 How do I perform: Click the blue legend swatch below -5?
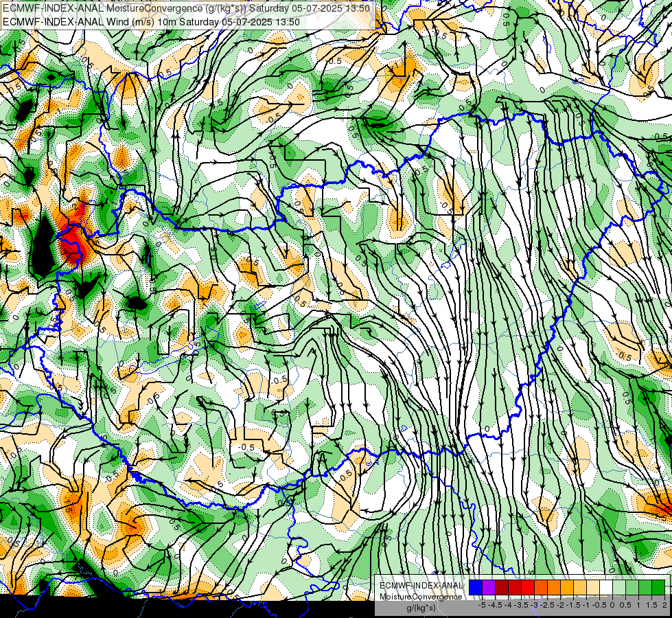[476, 587]
